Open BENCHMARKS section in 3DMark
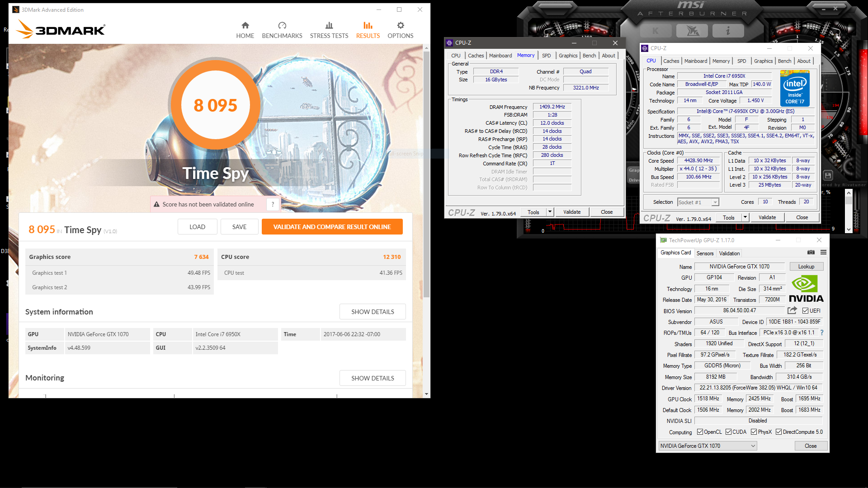The width and height of the screenshot is (868, 488). 282,30
